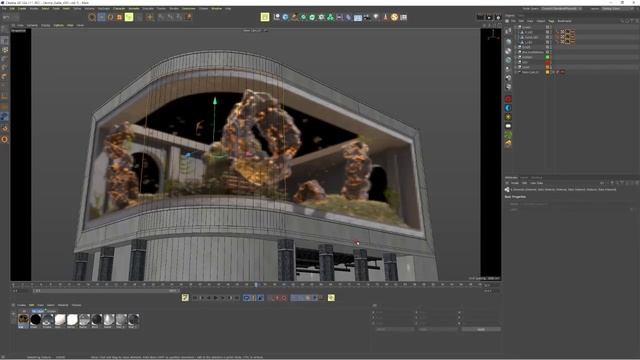Open Render Settings gear clapboard icon
640x360 pixels.
click(498, 17)
